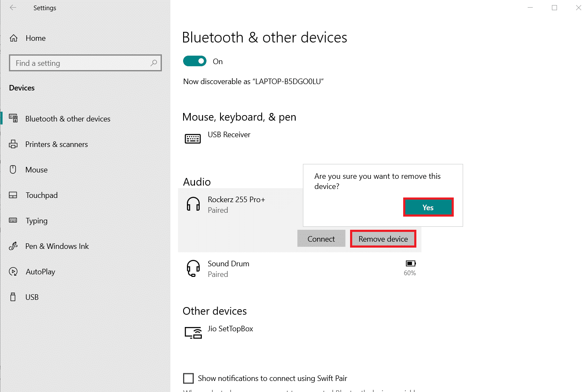Viewport: 588px width, 392px height.
Task: Open Typing settings
Action: tap(37, 221)
